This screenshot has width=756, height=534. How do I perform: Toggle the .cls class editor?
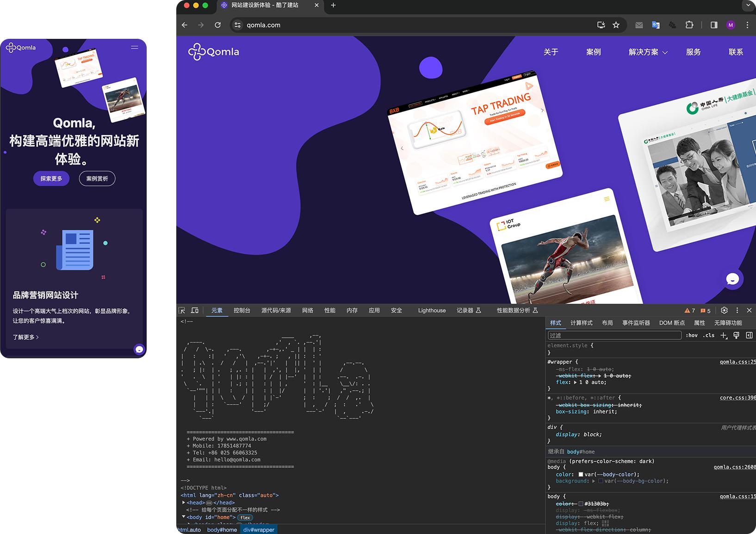(708, 335)
